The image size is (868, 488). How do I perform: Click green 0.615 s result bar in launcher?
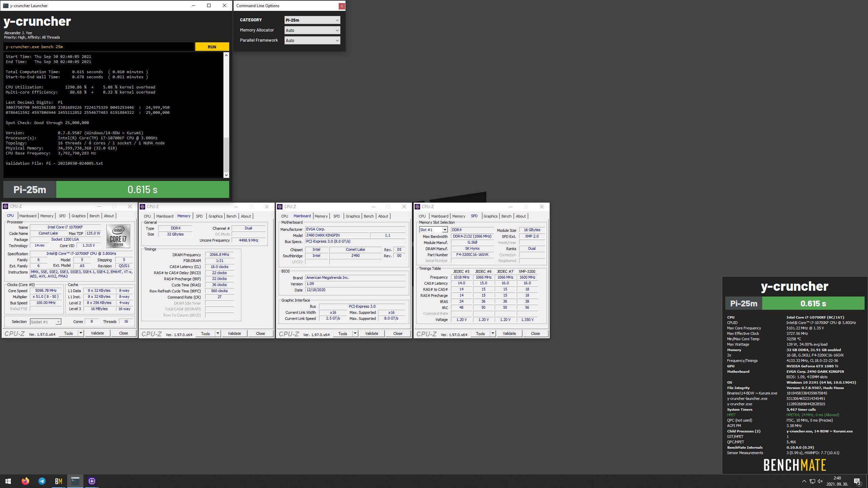click(x=142, y=189)
